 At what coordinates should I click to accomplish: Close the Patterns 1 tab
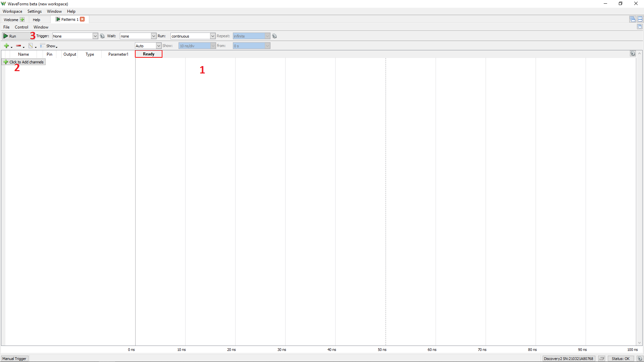click(82, 19)
